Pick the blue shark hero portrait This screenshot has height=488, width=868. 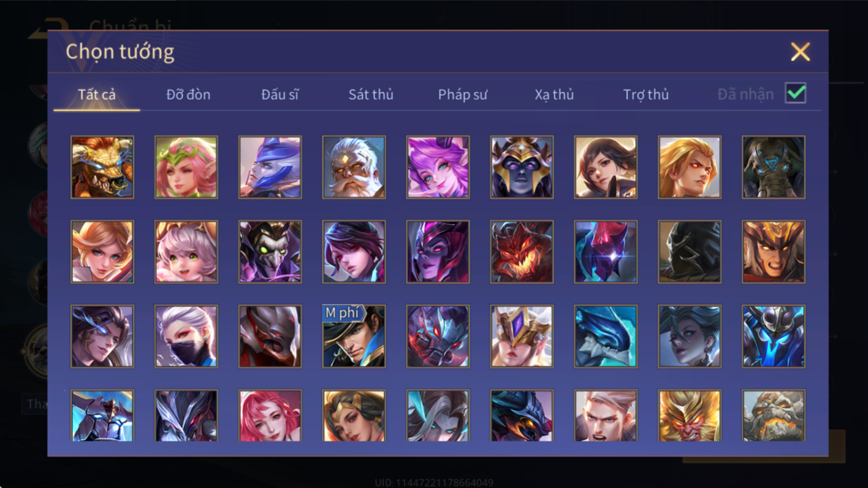(x=605, y=336)
